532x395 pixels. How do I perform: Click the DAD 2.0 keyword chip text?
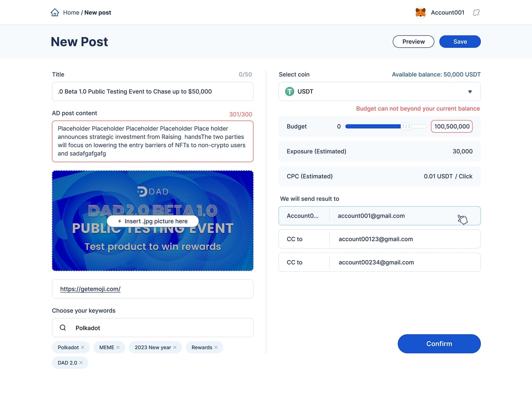[x=68, y=363]
